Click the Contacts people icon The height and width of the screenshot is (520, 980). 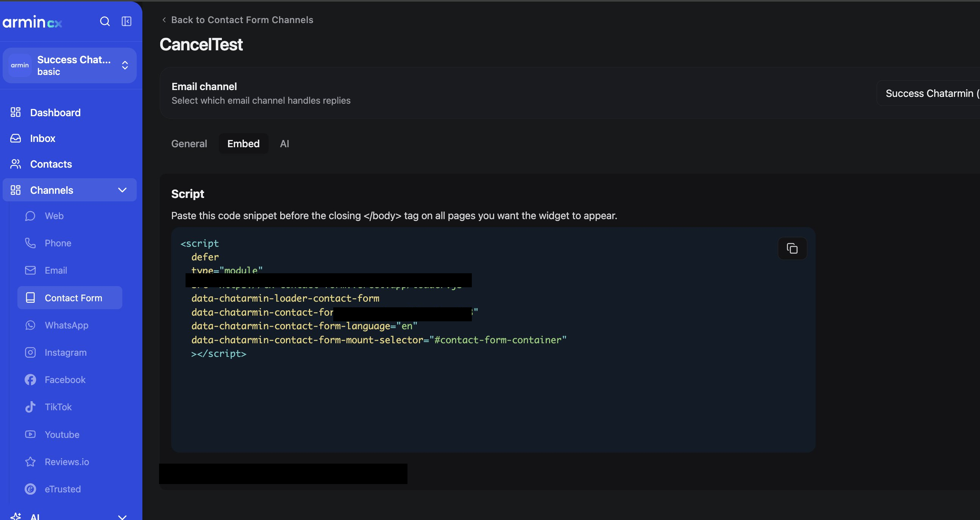tap(16, 164)
